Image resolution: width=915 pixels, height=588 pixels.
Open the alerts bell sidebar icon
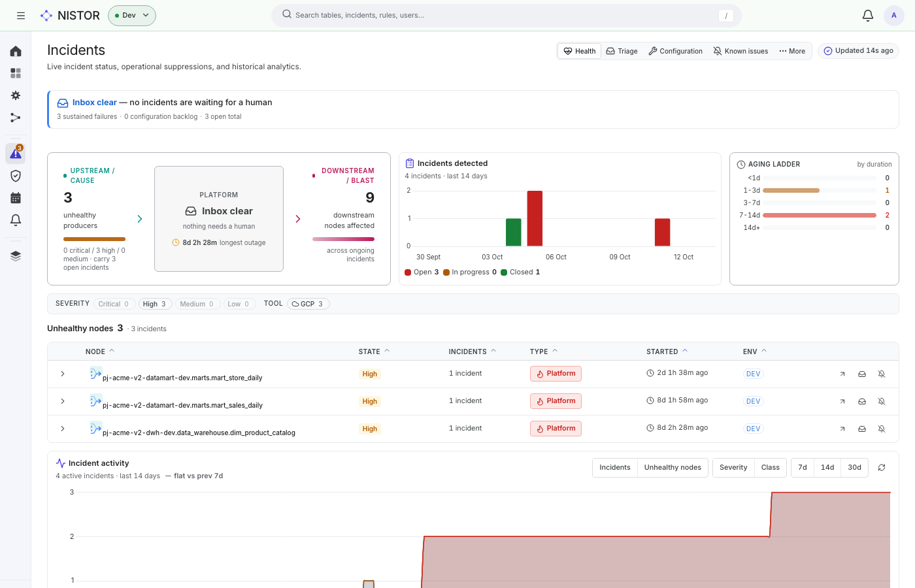point(16,220)
